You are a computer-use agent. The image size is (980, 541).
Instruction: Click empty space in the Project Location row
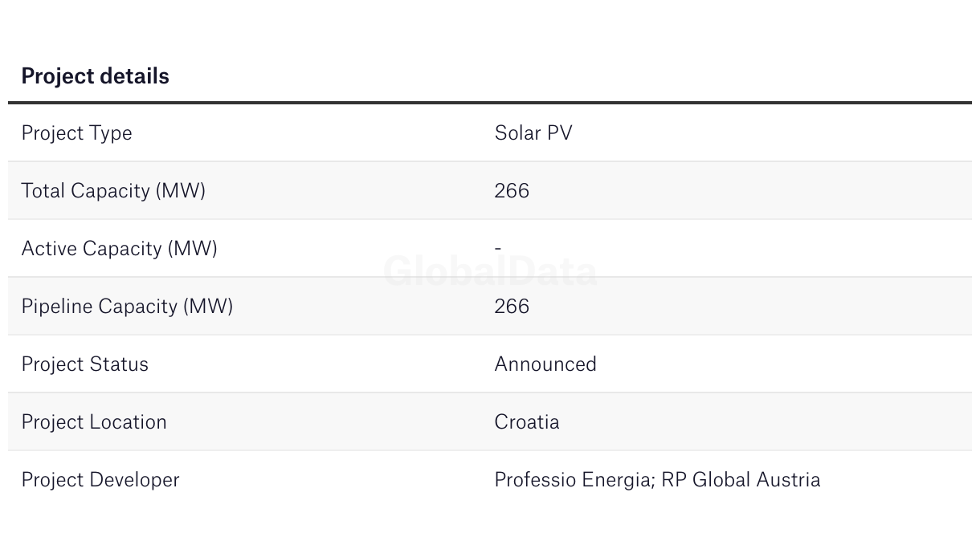click(x=771, y=422)
